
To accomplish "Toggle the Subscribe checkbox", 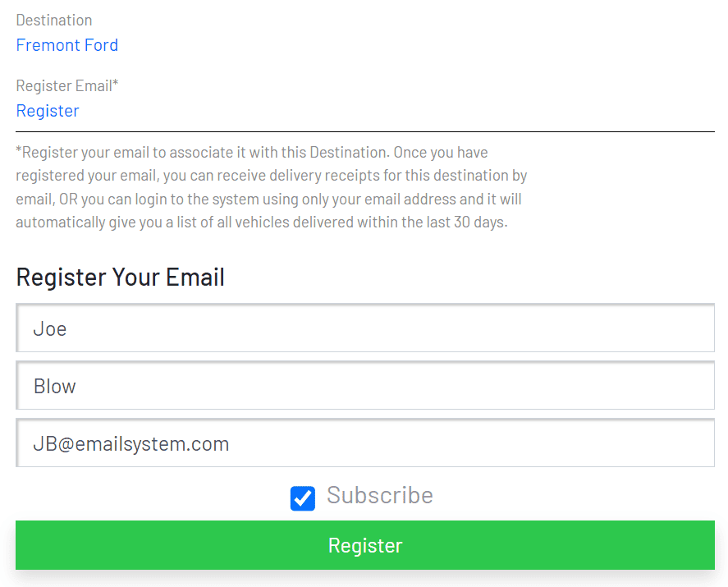I will (303, 498).
